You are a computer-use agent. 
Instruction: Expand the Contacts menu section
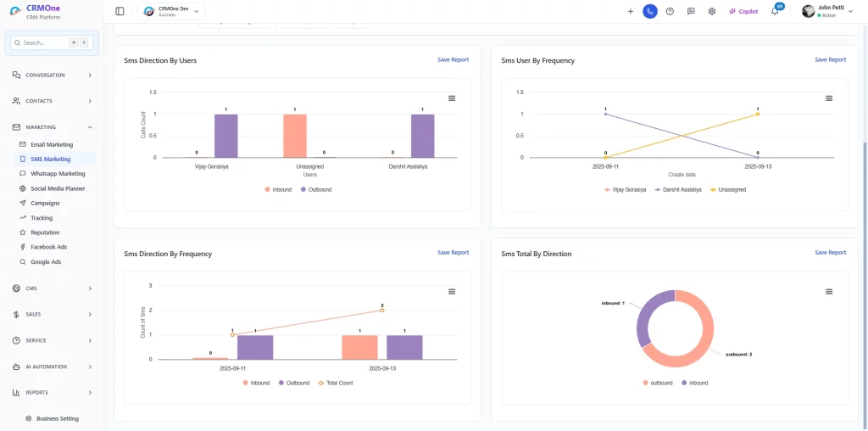pyautogui.click(x=52, y=101)
